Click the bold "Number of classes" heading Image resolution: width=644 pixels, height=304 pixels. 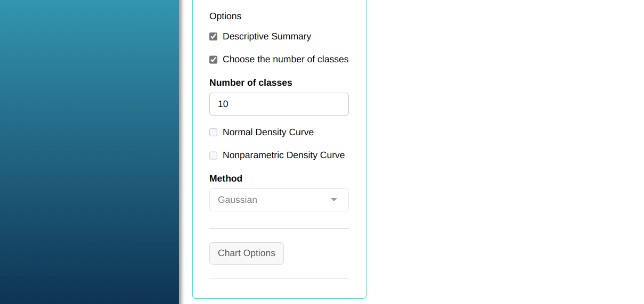click(250, 83)
